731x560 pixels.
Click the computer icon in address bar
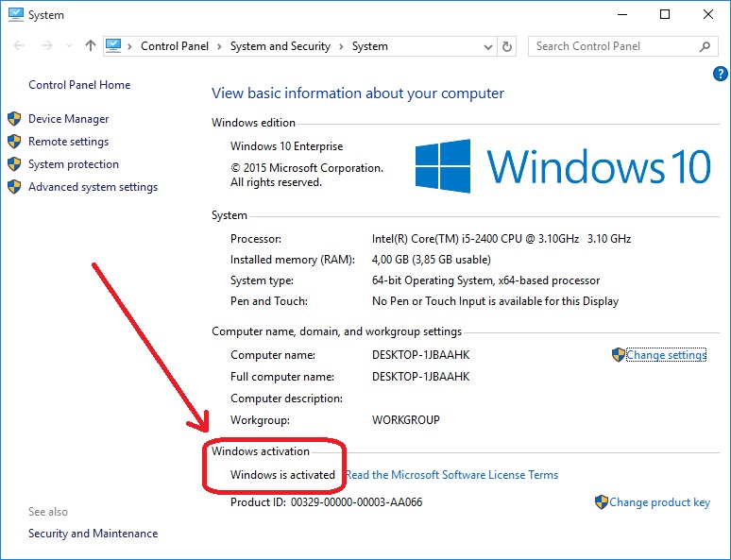click(113, 45)
